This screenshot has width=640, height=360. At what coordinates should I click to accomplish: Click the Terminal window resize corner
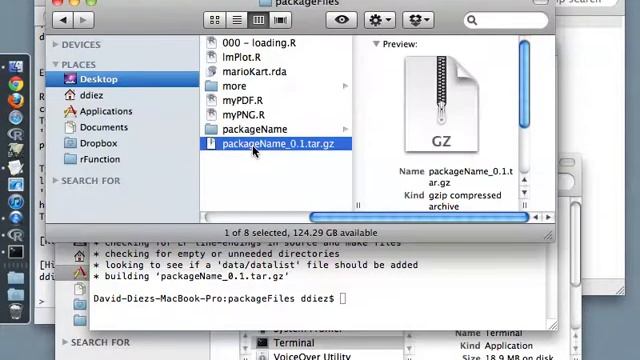553,325
